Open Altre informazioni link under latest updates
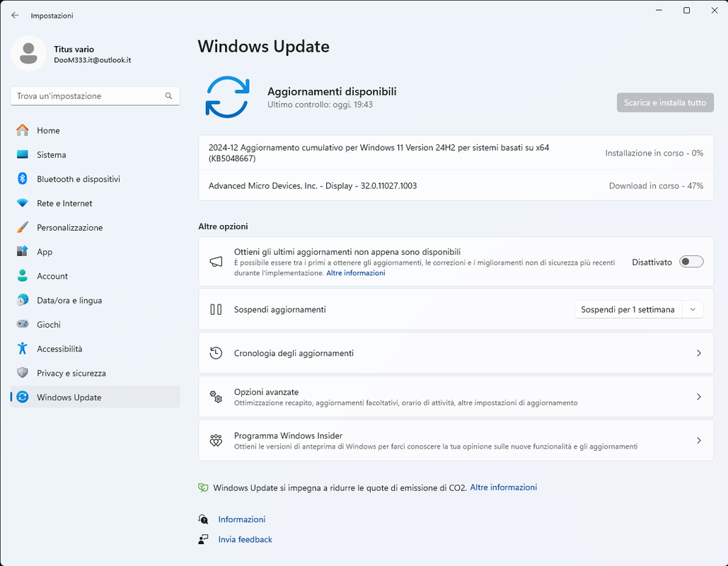This screenshot has height=566, width=728. (356, 273)
